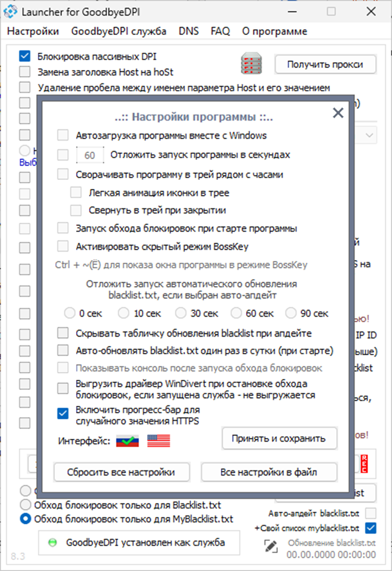The height and width of the screenshot is (571, 392).
Task: Select the Russian flag interface language
Action: [127, 441]
